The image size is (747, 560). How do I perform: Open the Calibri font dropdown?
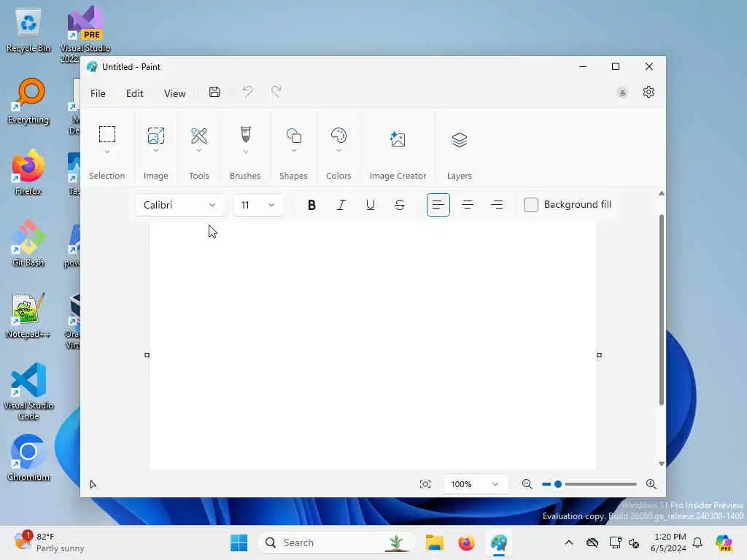(179, 205)
